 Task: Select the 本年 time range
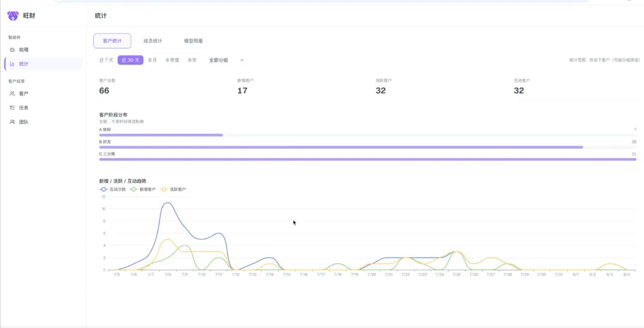point(192,60)
